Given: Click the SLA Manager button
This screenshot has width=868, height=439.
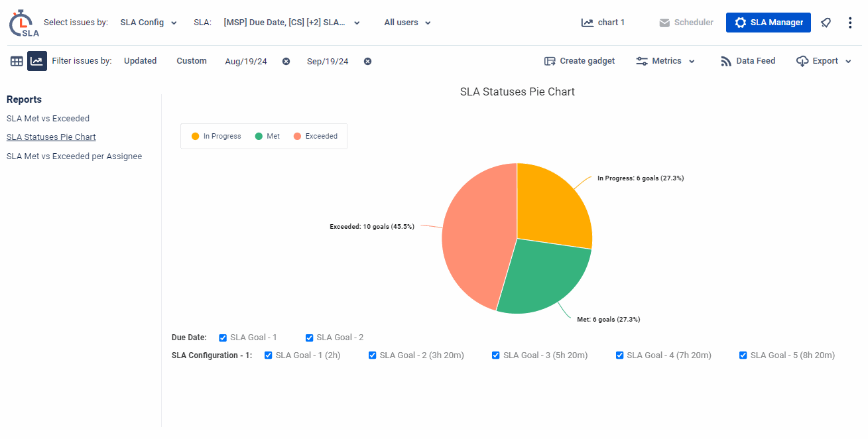Looking at the screenshot, I should [768, 22].
